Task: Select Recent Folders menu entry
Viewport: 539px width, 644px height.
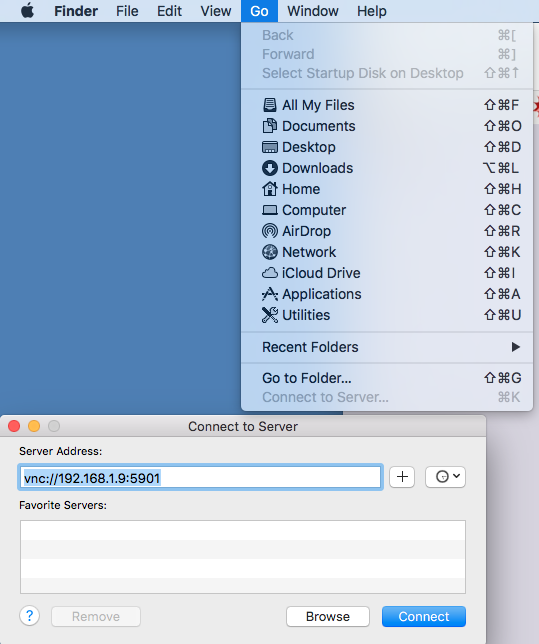Action: tap(387, 347)
